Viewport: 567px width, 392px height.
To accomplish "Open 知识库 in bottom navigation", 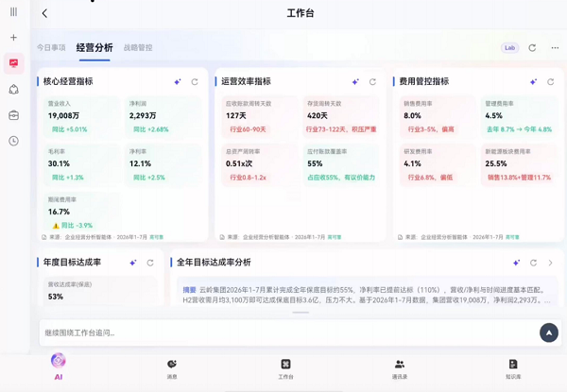I will [x=513, y=369].
